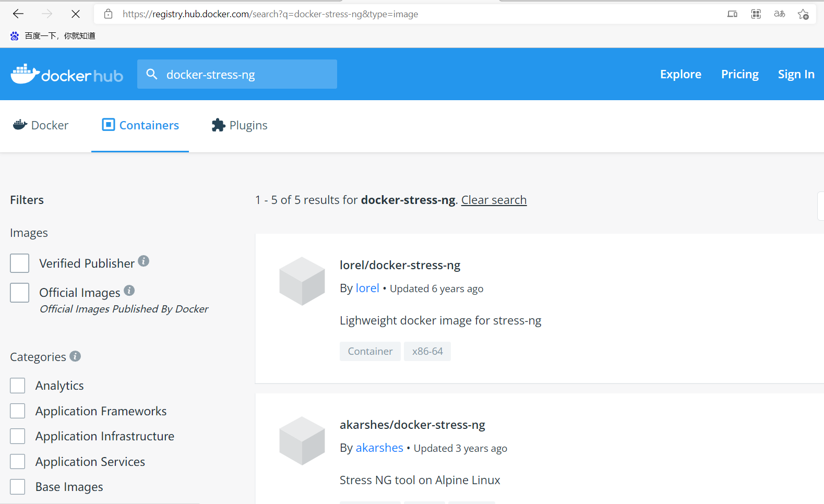824x504 pixels.
Task: Show Verified Publisher info tooltip icon
Action: (144, 261)
